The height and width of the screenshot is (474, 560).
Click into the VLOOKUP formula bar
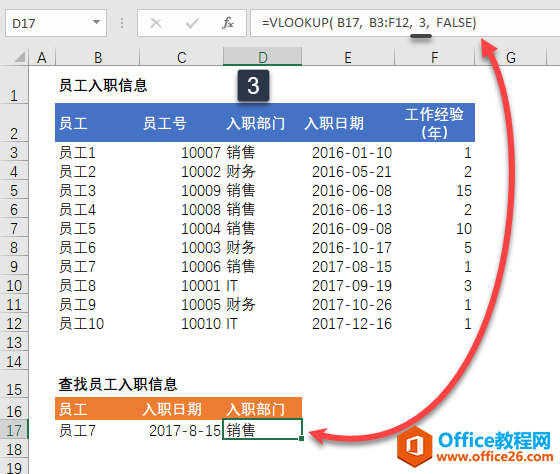coord(405,23)
